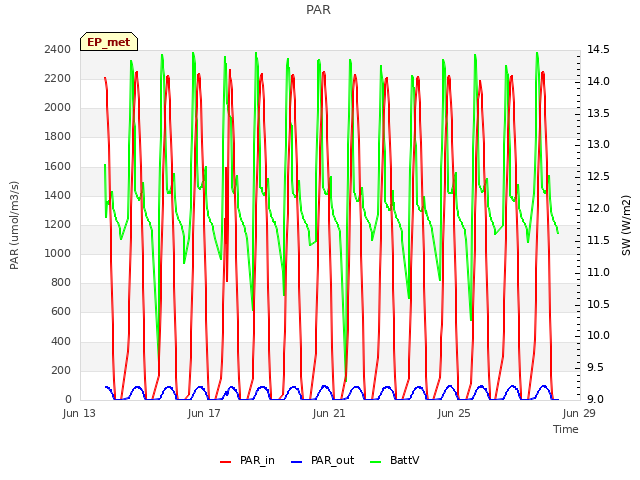Click the 400 left axis tick label

click(61, 341)
